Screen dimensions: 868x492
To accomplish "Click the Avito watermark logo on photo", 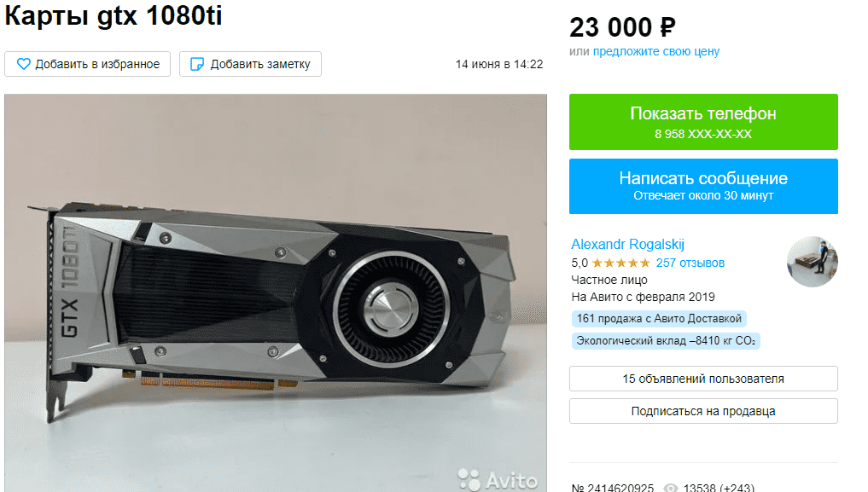I will click(497, 479).
